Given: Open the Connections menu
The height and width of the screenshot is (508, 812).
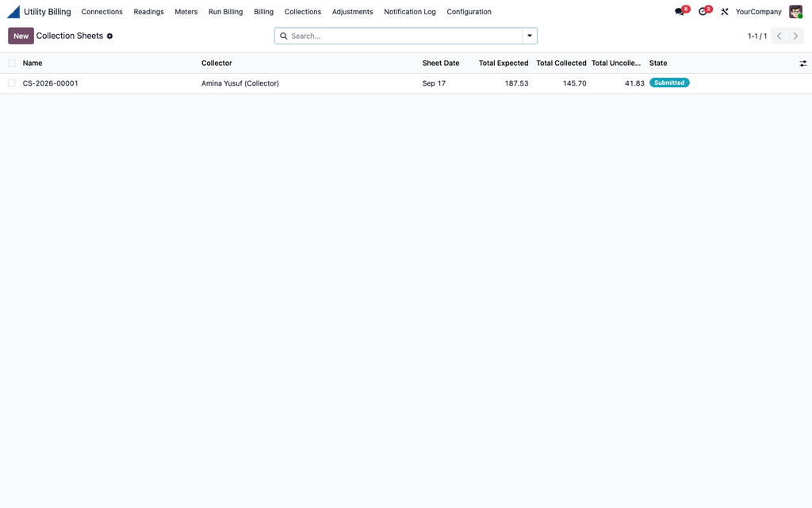Looking at the screenshot, I should [102, 11].
